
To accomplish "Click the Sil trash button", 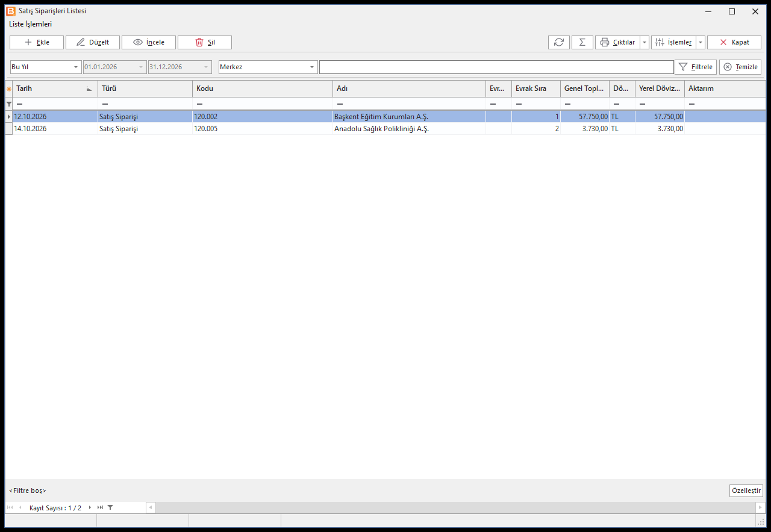I will pos(205,42).
